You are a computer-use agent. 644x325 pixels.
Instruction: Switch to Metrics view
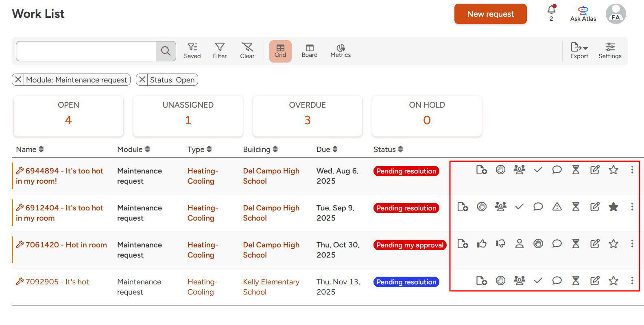tap(340, 51)
